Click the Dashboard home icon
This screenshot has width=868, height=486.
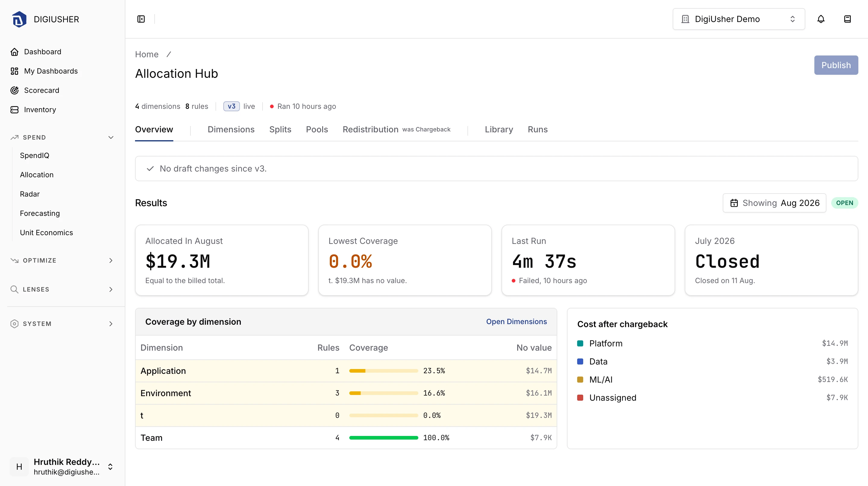pos(14,52)
